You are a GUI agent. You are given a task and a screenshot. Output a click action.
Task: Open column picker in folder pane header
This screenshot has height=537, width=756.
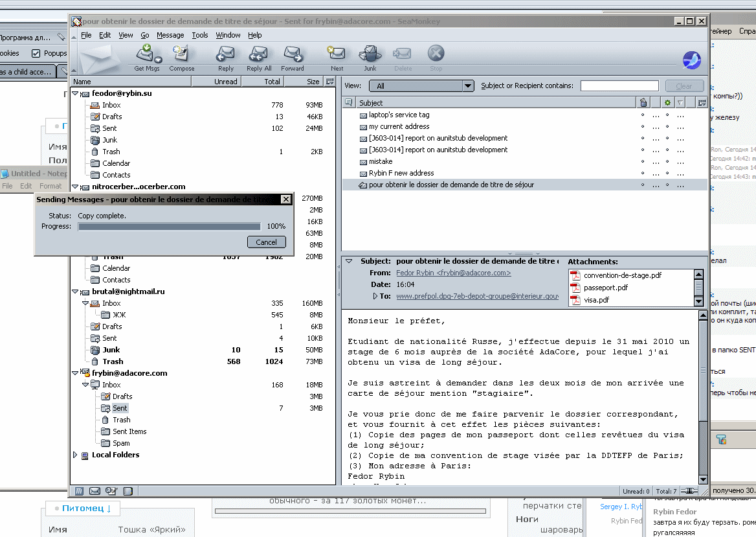(x=330, y=82)
